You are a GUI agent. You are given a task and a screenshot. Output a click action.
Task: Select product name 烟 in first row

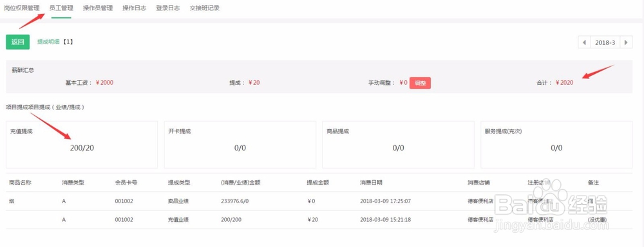click(12, 201)
